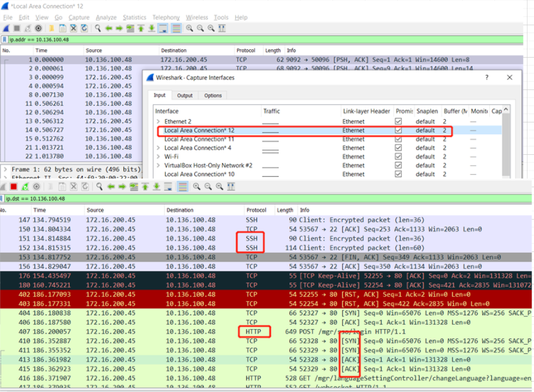
Task: Toggle promiscuous mode for Local Area Connection* 10
Action: pos(398,174)
